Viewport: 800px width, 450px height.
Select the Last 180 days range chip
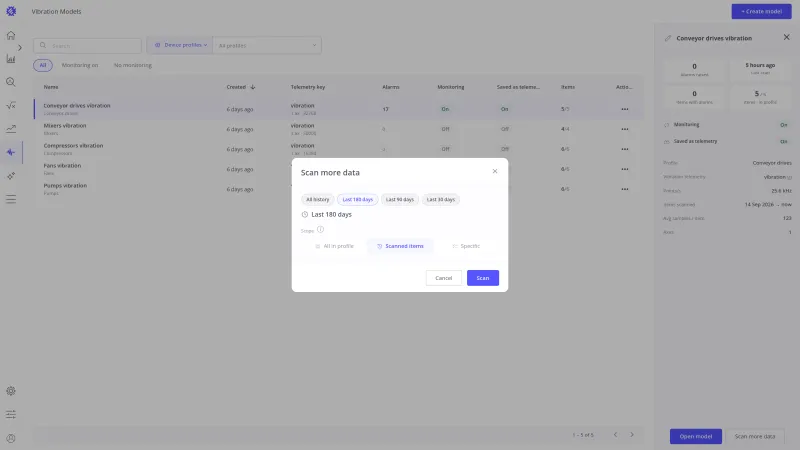(x=358, y=199)
